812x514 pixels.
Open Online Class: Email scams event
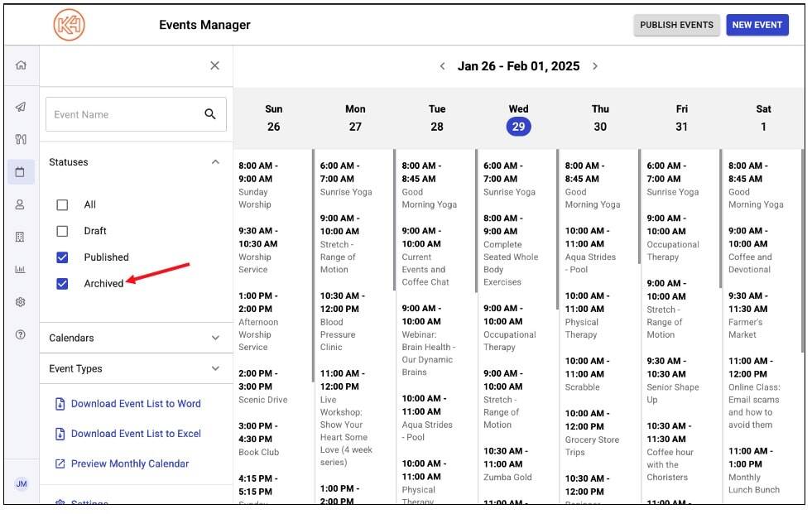coord(753,393)
